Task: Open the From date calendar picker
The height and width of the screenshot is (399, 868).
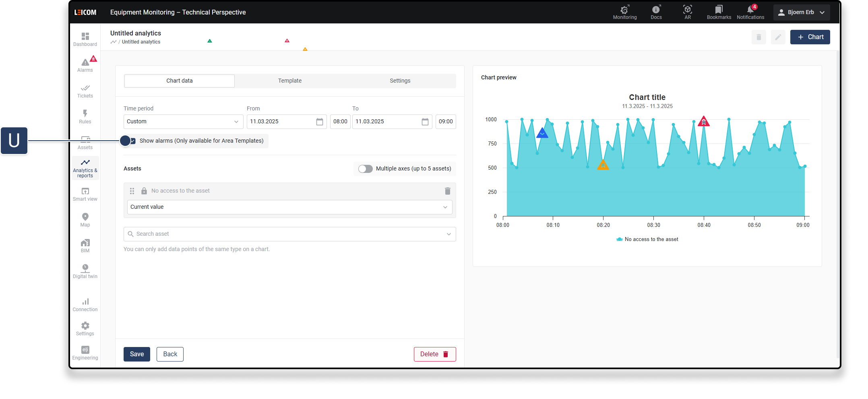Action: click(320, 122)
